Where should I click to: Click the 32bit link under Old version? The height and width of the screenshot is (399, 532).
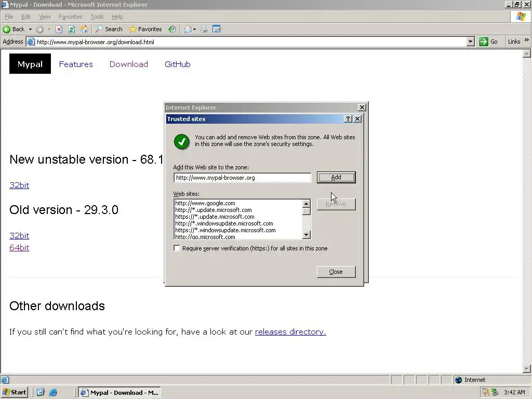coord(19,235)
